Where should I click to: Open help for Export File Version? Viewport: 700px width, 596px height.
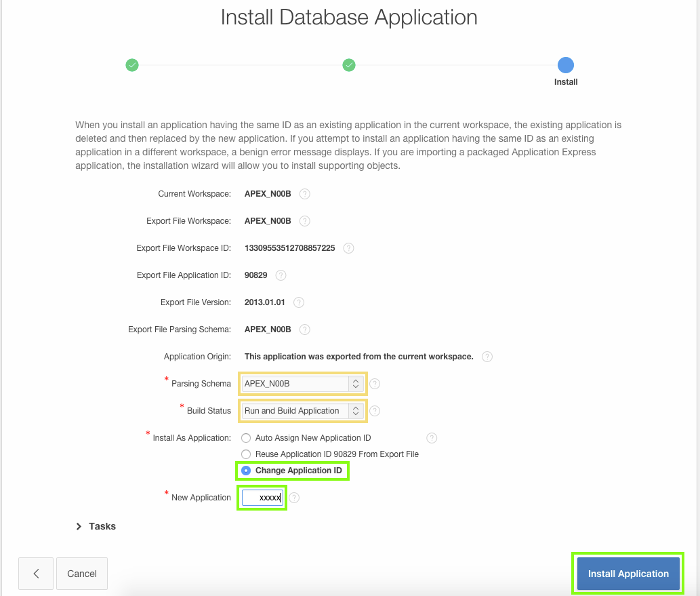tap(298, 302)
